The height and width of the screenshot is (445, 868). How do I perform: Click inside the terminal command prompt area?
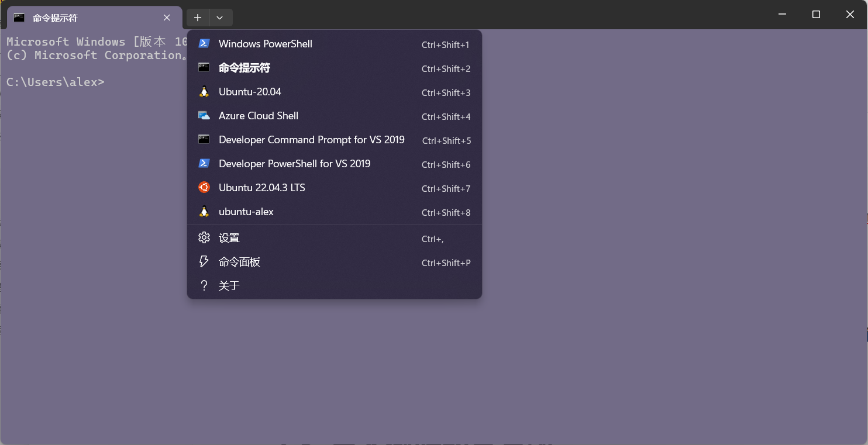pos(117,82)
